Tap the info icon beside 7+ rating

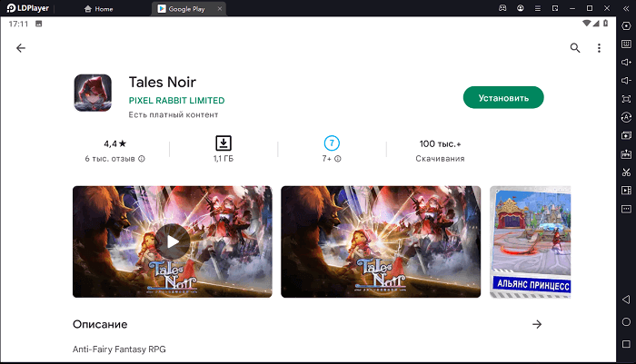[338, 159]
